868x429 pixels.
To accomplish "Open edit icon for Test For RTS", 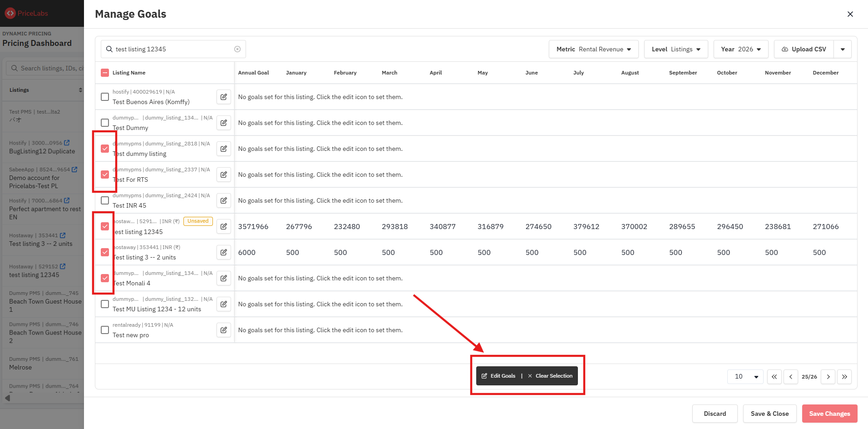I will 224,175.
